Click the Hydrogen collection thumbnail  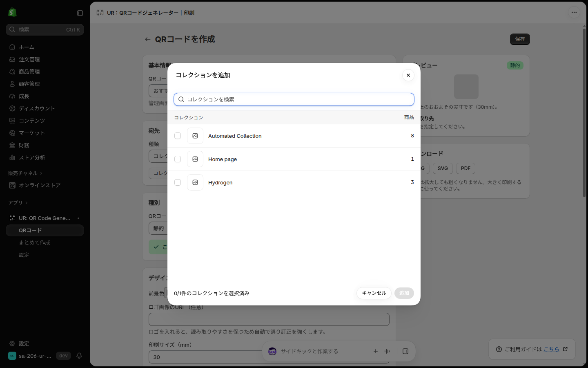click(195, 182)
